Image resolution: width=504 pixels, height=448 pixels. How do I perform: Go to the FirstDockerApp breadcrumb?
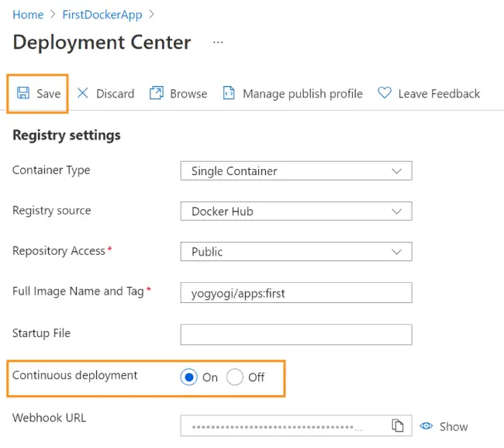[102, 15]
